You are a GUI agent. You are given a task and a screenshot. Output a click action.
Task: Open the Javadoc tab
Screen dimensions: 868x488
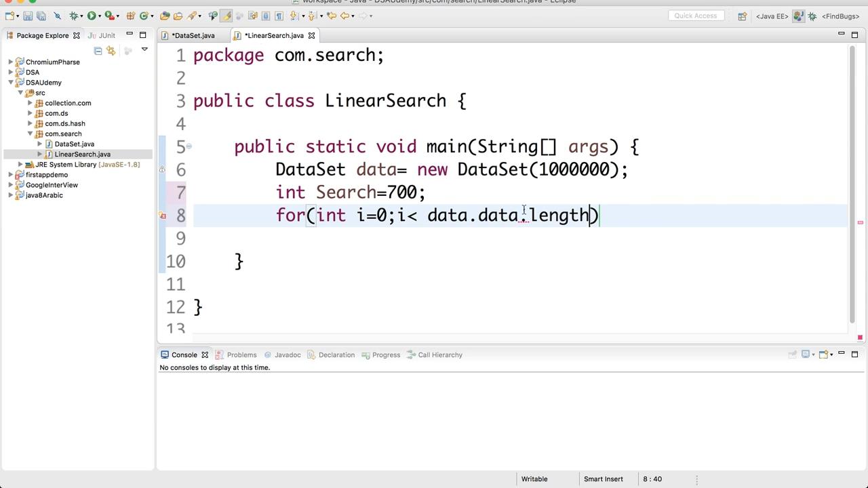point(282,354)
